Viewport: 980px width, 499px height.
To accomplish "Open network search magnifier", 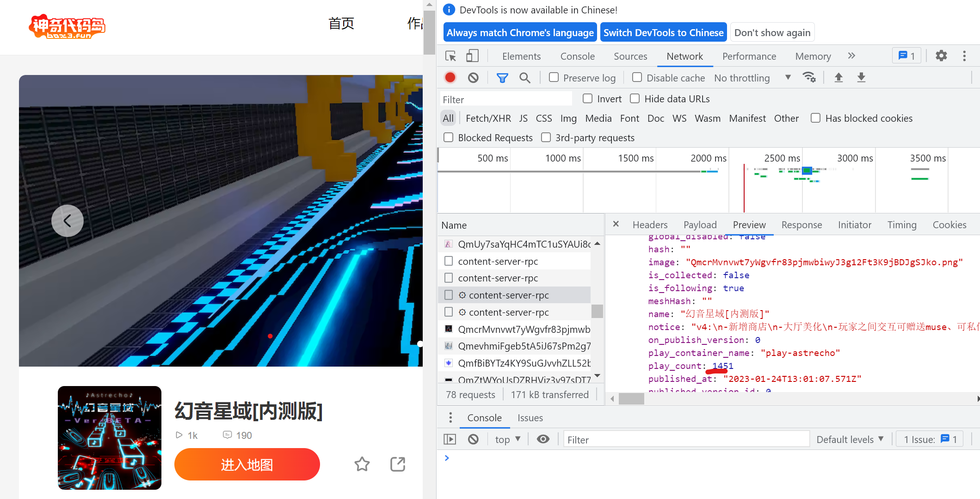I will [524, 78].
